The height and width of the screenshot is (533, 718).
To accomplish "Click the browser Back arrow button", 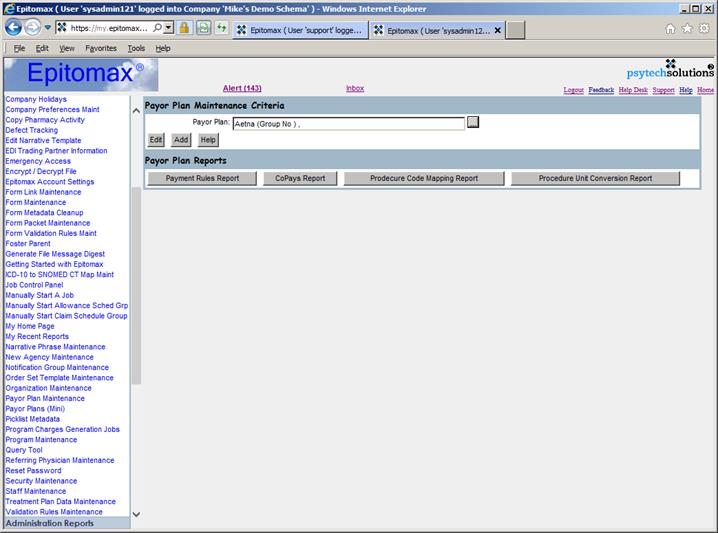I will click(x=14, y=28).
